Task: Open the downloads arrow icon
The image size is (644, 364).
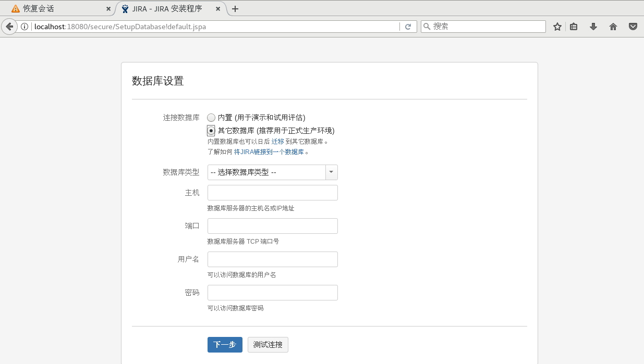Action: (593, 27)
